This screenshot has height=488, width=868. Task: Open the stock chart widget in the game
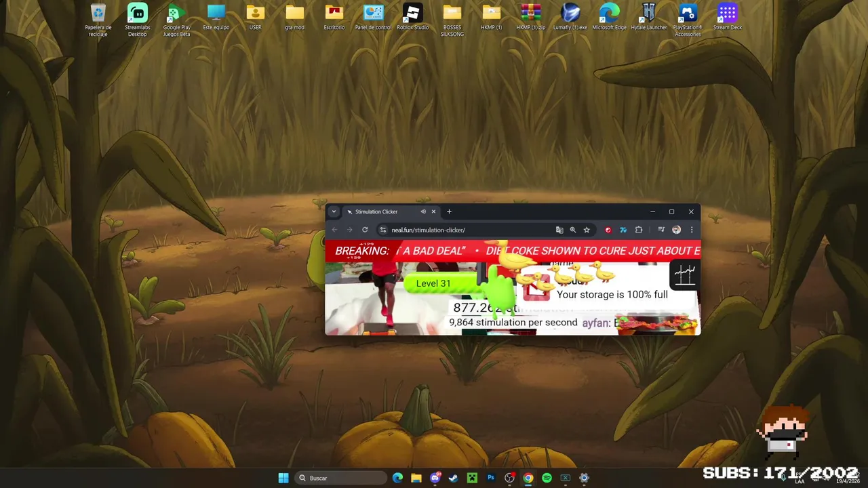coord(684,275)
